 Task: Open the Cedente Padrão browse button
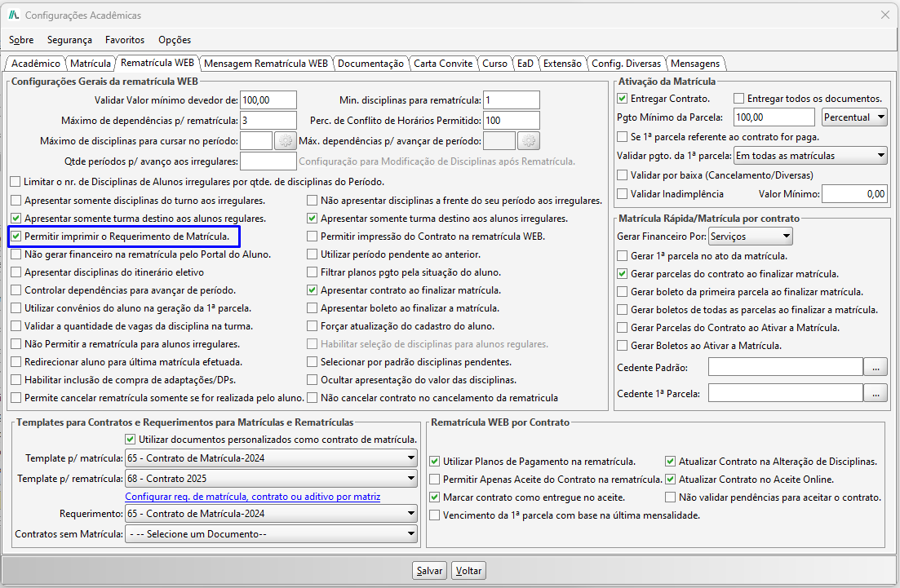pyautogui.click(x=876, y=367)
